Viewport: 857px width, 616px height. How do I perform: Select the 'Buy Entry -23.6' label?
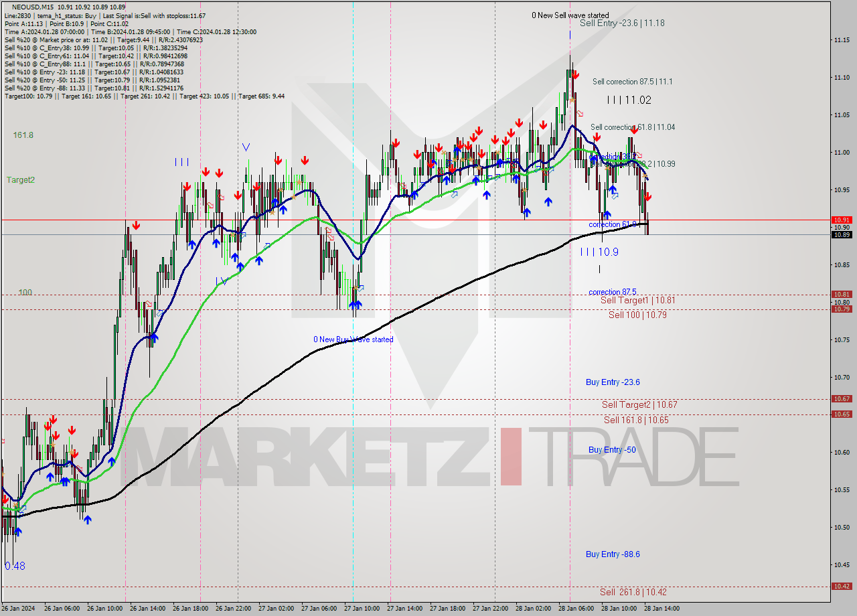point(613,382)
